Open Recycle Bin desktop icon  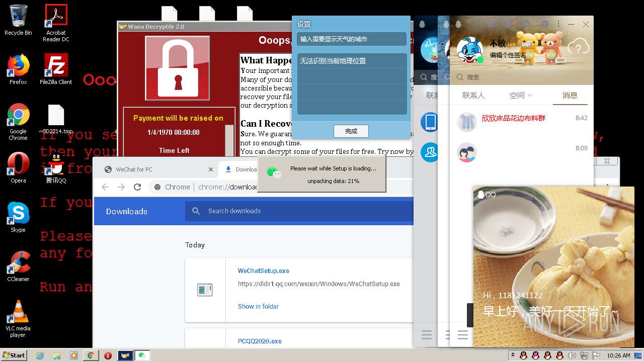18,20
